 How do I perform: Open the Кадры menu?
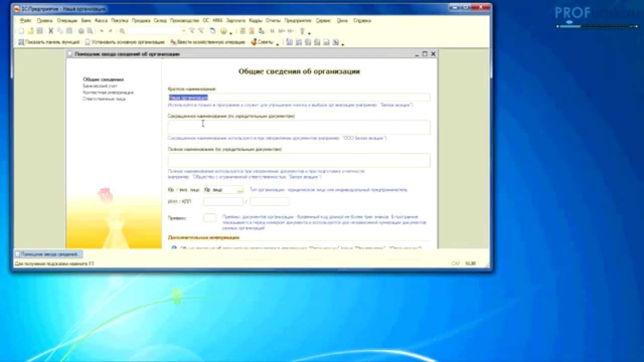[256, 21]
